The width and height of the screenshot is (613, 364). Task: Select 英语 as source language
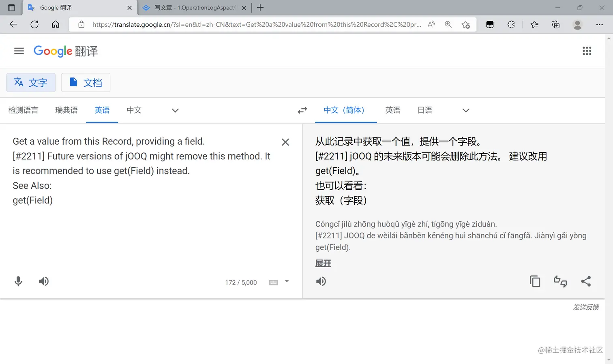click(x=102, y=110)
